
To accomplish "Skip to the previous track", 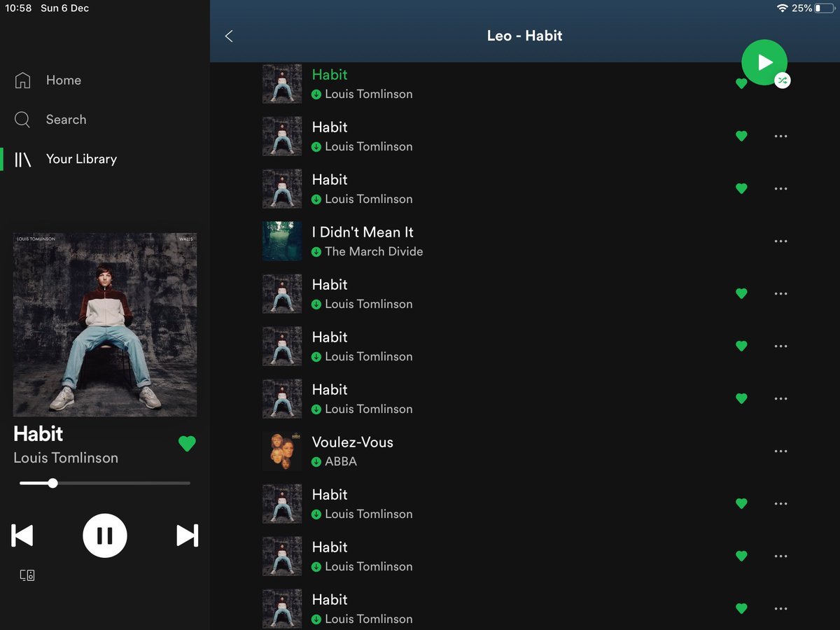I will [22, 535].
